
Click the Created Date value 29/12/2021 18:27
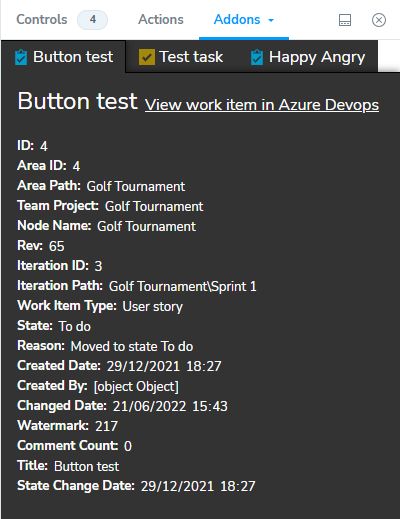(x=164, y=366)
